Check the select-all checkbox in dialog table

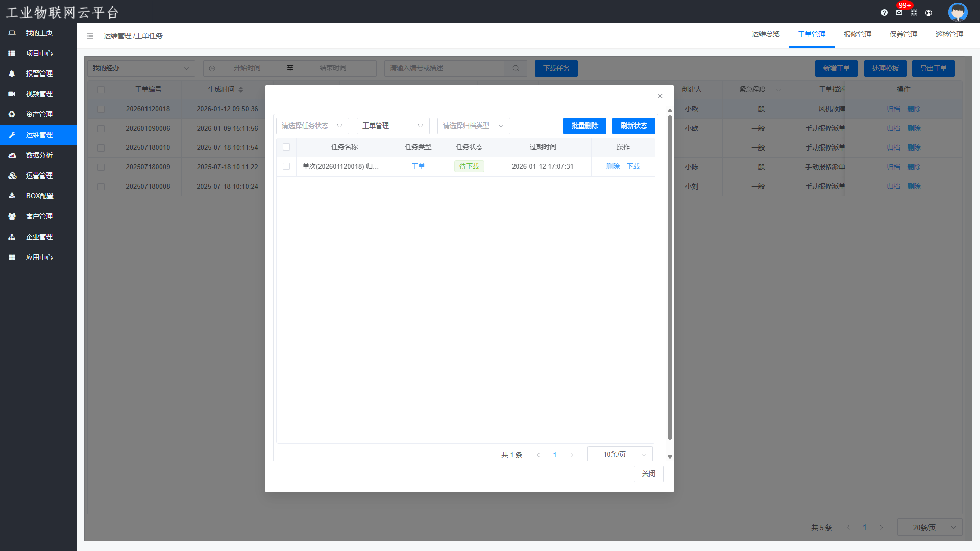point(286,147)
